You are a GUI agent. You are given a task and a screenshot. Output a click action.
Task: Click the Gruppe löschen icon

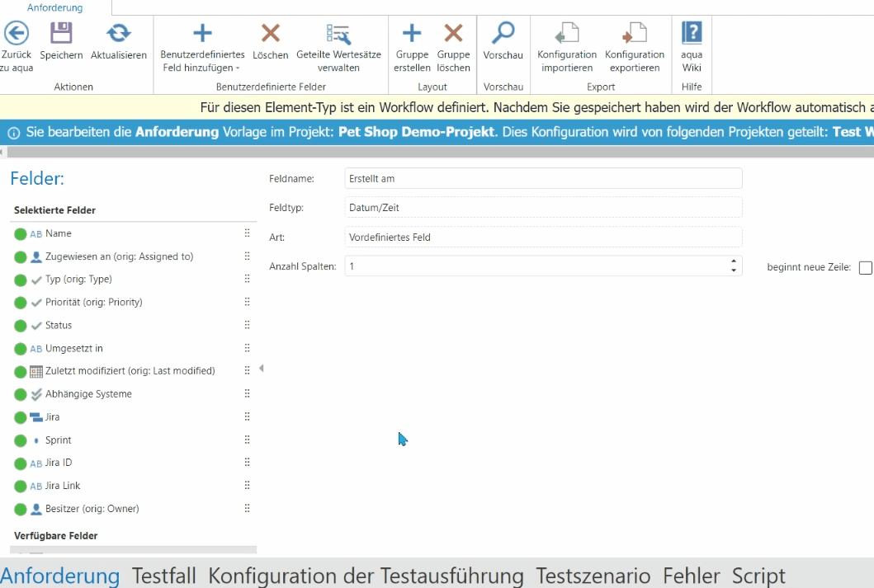(453, 34)
